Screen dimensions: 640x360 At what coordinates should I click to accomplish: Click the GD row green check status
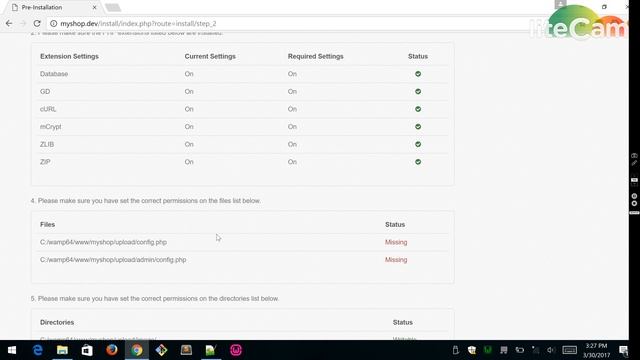tap(418, 91)
